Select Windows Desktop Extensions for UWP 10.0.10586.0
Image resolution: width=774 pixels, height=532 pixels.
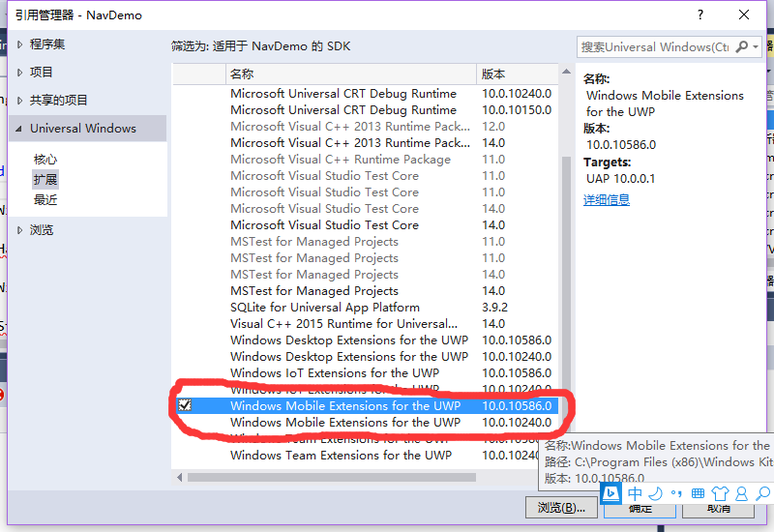[366, 340]
